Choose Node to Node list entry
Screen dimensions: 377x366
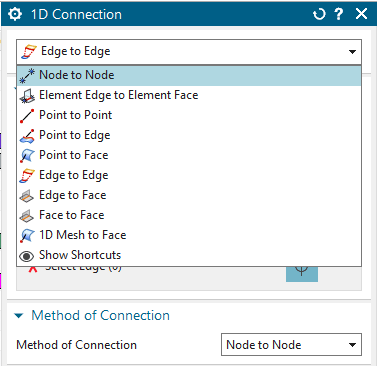[189, 75]
